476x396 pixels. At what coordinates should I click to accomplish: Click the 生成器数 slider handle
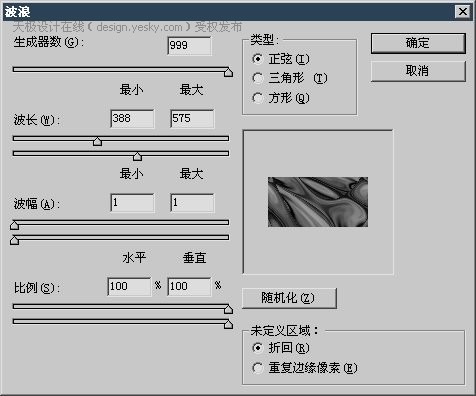pyautogui.click(x=228, y=72)
